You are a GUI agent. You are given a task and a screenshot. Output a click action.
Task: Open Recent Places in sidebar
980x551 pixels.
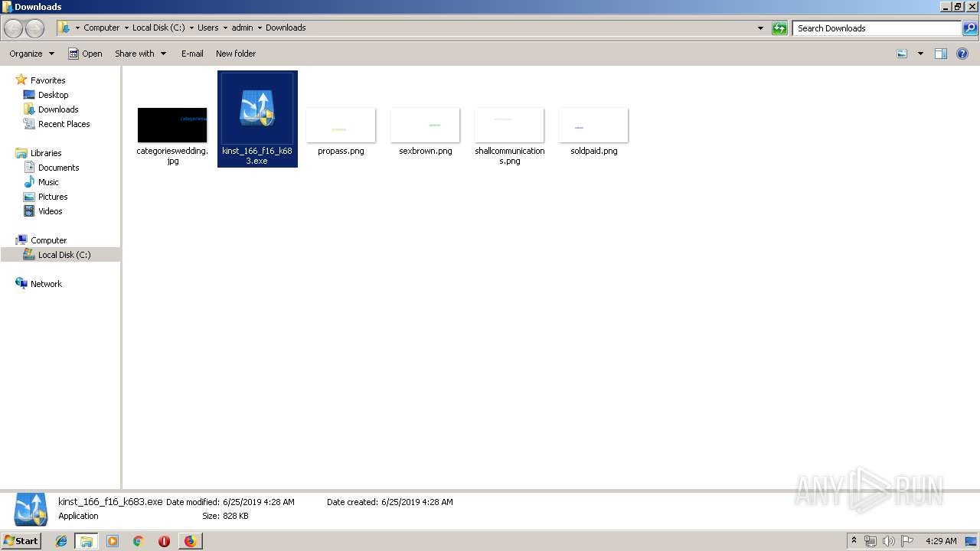click(64, 124)
